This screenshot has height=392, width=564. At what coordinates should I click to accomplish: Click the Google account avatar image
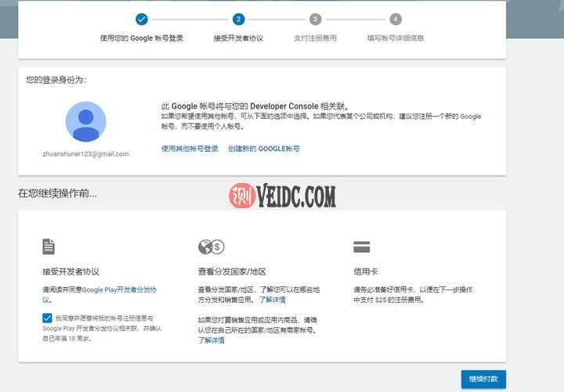(86, 122)
